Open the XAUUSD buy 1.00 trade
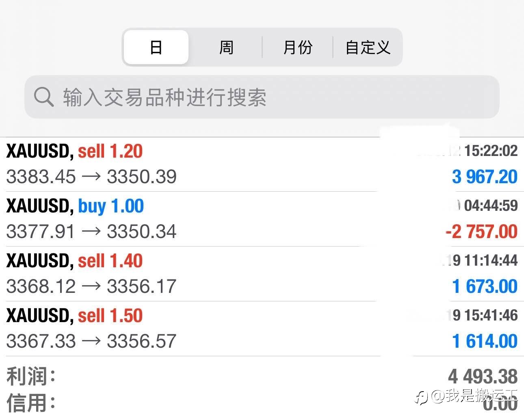This screenshot has height=420, width=524. click(x=262, y=219)
